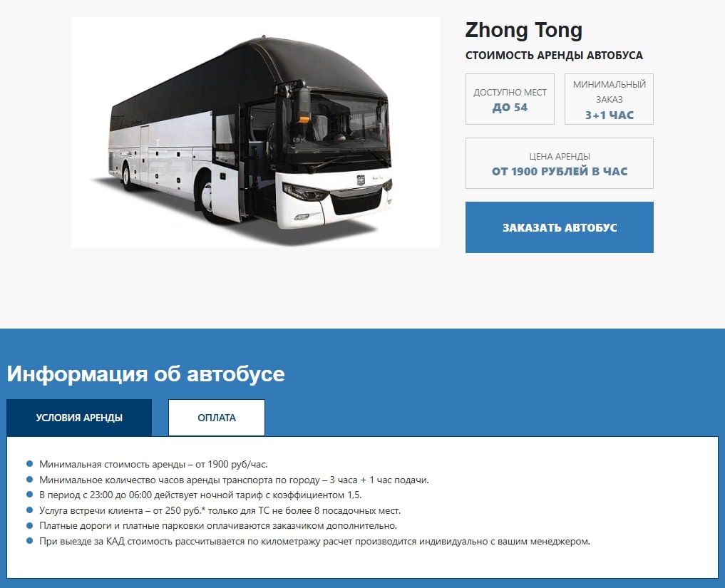Click the line about выезде за КАД

[x=314, y=541]
